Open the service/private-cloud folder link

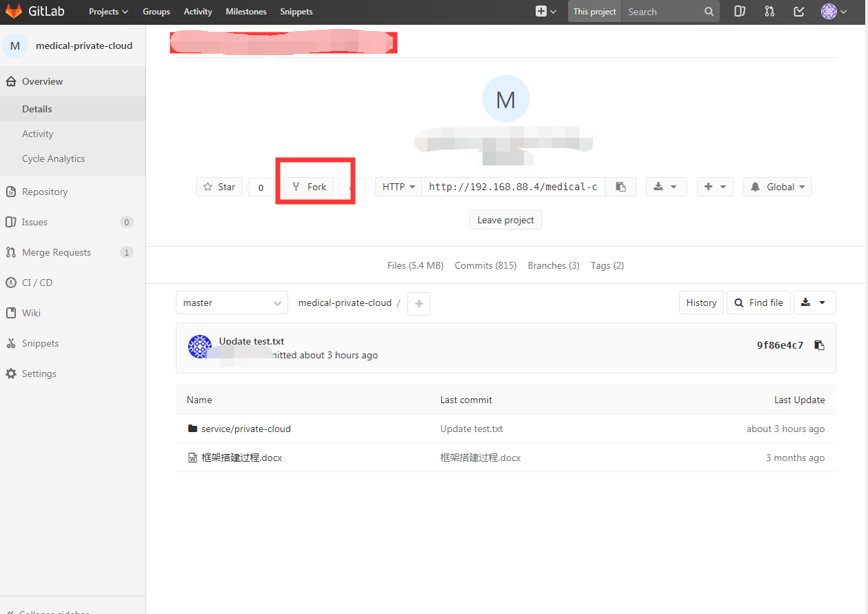click(x=246, y=428)
